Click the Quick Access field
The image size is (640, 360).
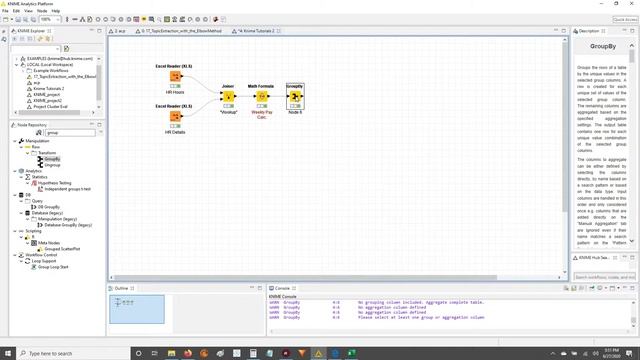tap(625, 20)
